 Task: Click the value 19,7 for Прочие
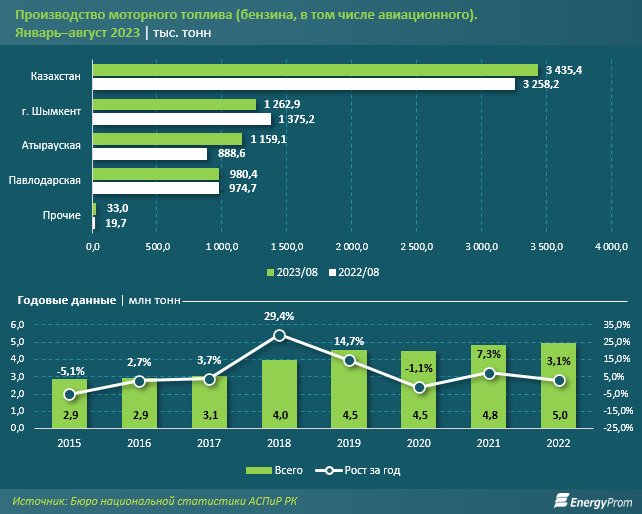[116, 223]
